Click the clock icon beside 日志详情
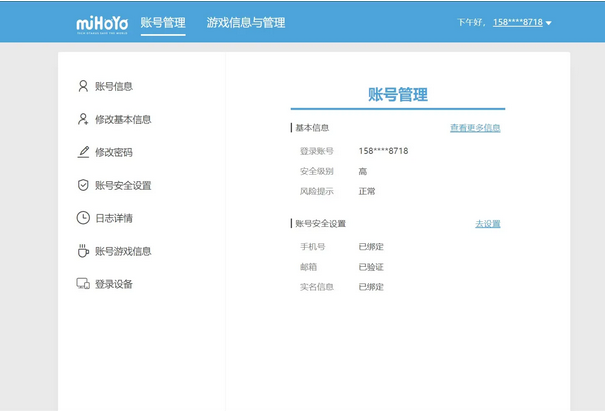Image resolution: width=605 pixels, height=411 pixels. click(x=83, y=218)
